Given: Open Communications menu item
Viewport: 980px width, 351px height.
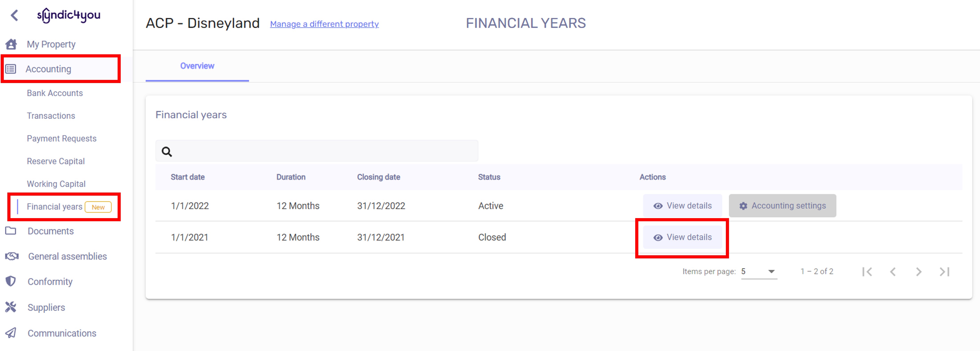Looking at the screenshot, I should [62, 333].
